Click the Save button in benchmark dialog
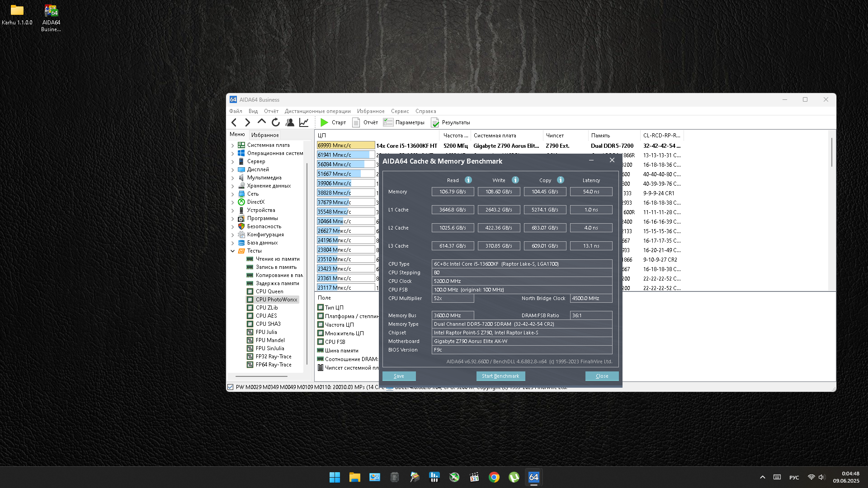Screen dimensions: 868x488 coord(399,376)
